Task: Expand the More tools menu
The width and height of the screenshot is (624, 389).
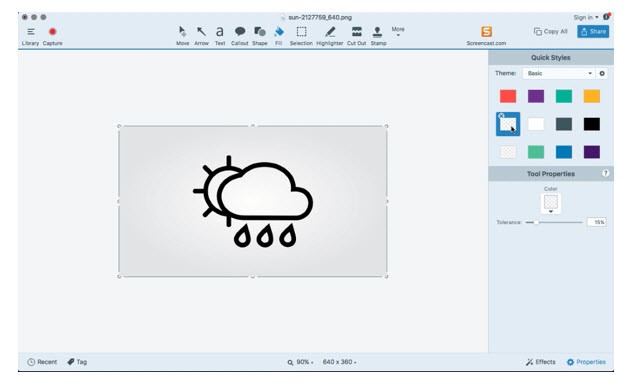Action: pos(398,31)
